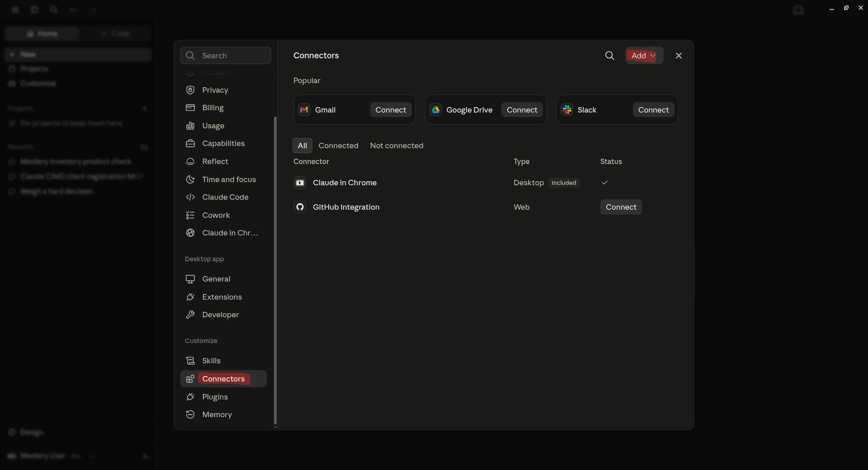The width and height of the screenshot is (868, 470).
Task: Click the Claude in Chrome connector row icon
Action: (300, 183)
